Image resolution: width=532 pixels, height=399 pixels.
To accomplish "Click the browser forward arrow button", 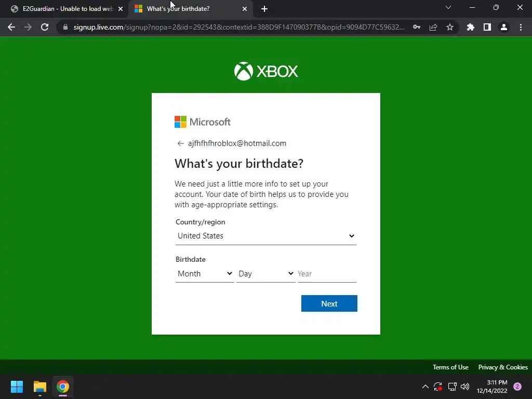I will point(28,27).
